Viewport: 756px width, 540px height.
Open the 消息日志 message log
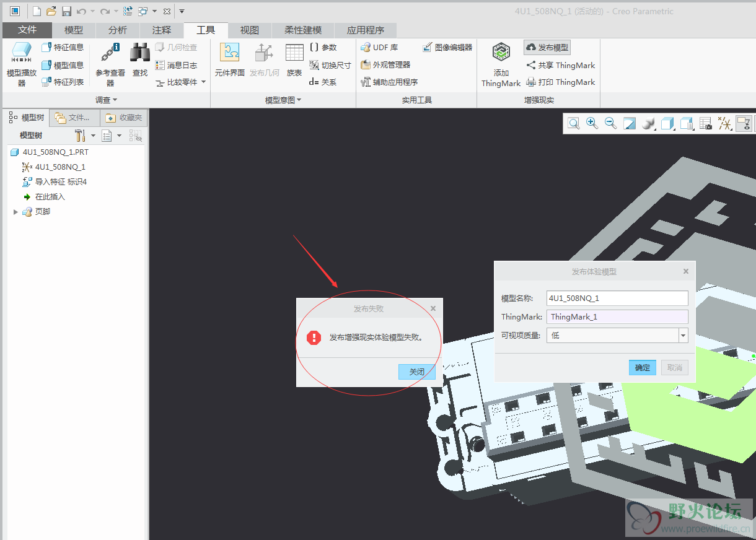176,65
